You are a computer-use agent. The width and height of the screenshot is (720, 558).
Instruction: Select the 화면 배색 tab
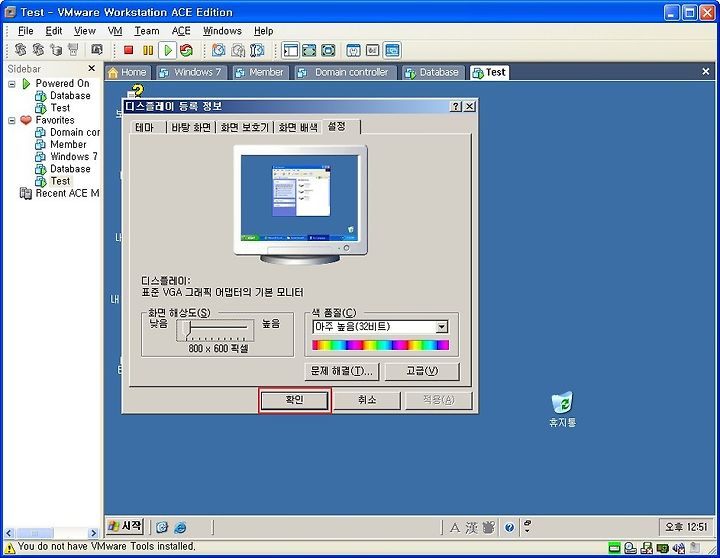pyautogui.click(x=298, y=127)
